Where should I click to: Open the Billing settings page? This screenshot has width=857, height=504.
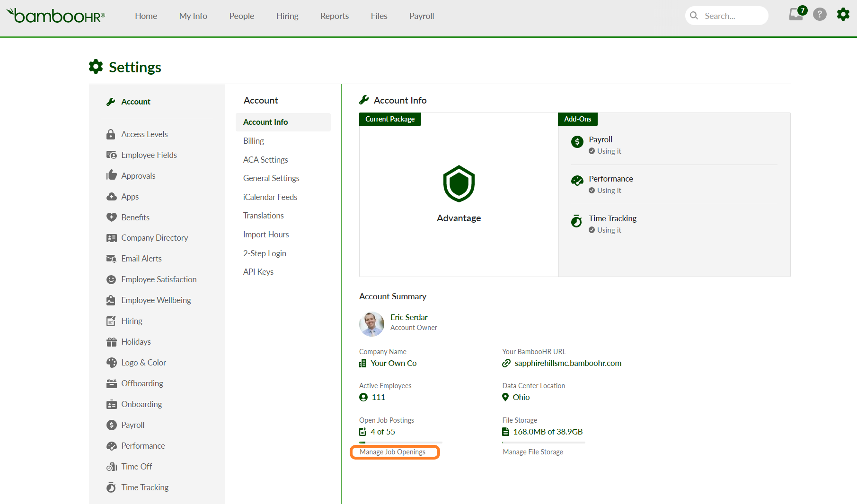click(254, 141)
